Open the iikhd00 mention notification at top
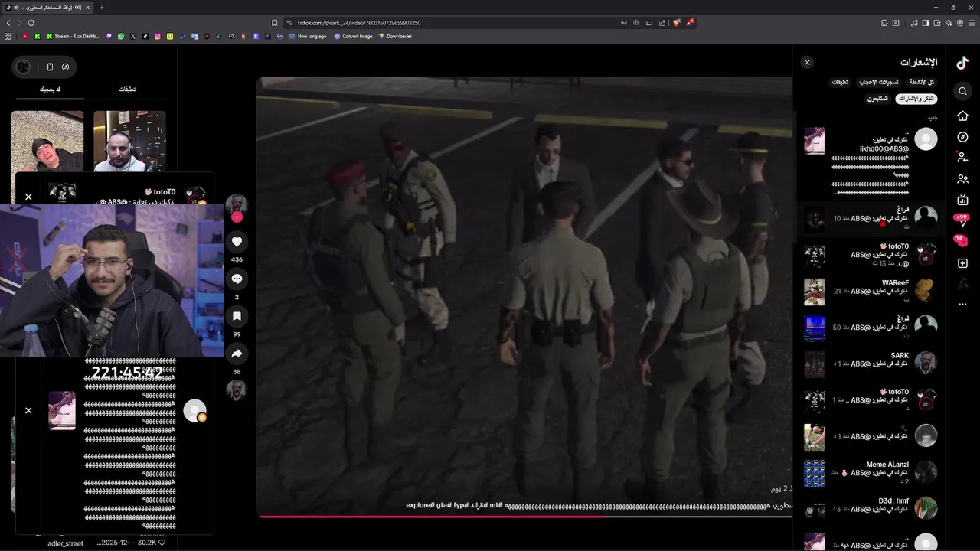Image resolution: width=980 pixels, height=551 pixels. (871, 161)
